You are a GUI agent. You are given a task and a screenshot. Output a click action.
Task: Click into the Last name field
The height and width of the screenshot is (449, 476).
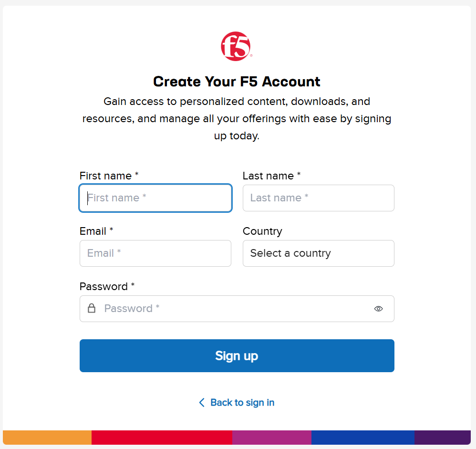point(319,198)
